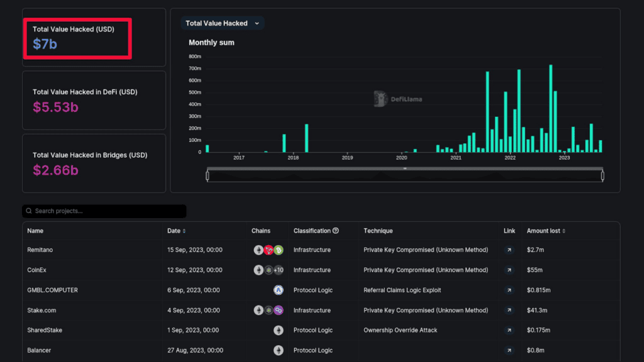
Task: Open the Stake.com external link arrow
Action: (509, 310)
